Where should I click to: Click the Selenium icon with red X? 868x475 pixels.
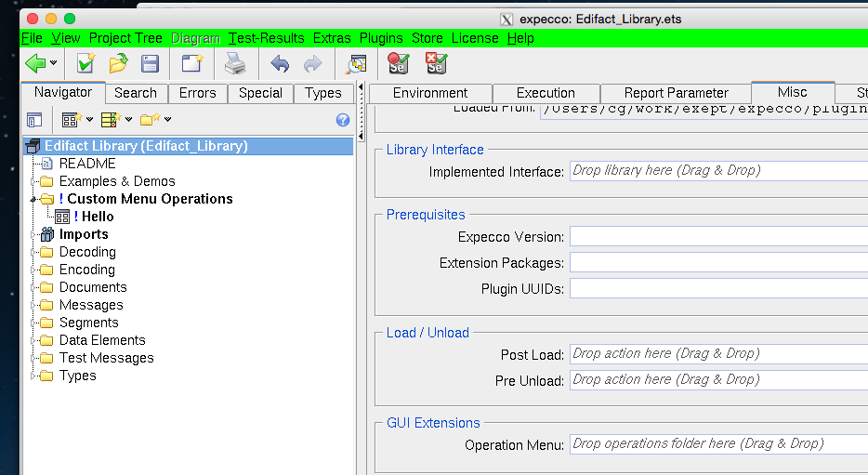pyautogui.click(x=435, y=63)
